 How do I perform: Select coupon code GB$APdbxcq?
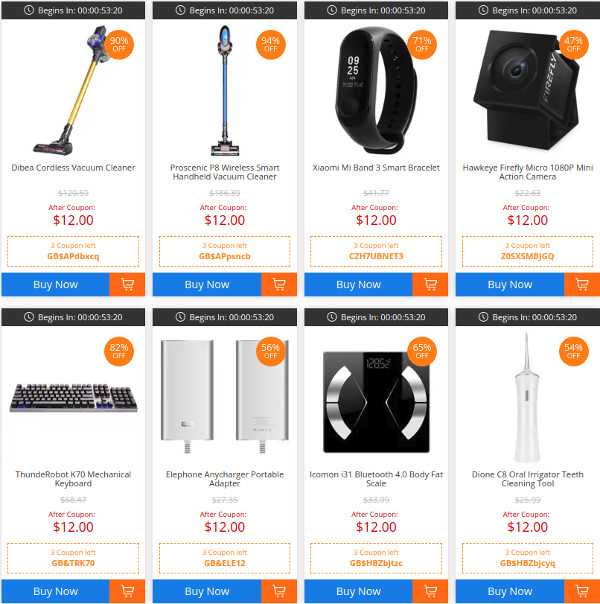point(73,256)
